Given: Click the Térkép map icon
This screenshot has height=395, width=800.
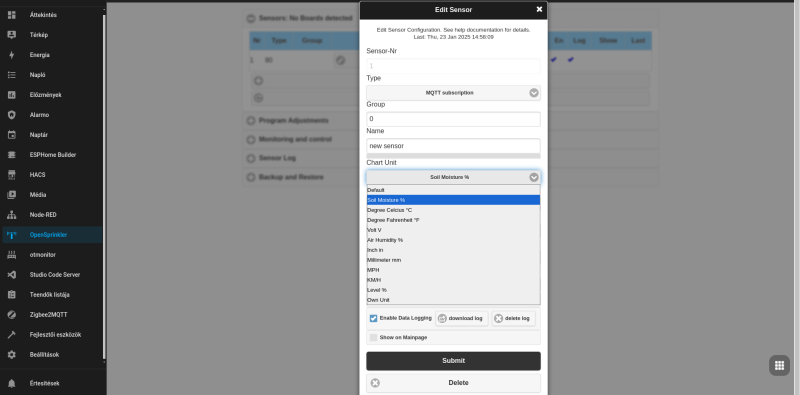Looking at the screenshot, I should (12, 35).
